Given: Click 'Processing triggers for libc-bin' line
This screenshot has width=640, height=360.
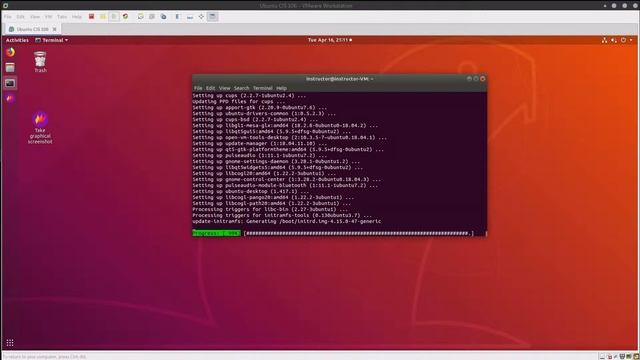Looking at the screenshot, I should 270,209.
